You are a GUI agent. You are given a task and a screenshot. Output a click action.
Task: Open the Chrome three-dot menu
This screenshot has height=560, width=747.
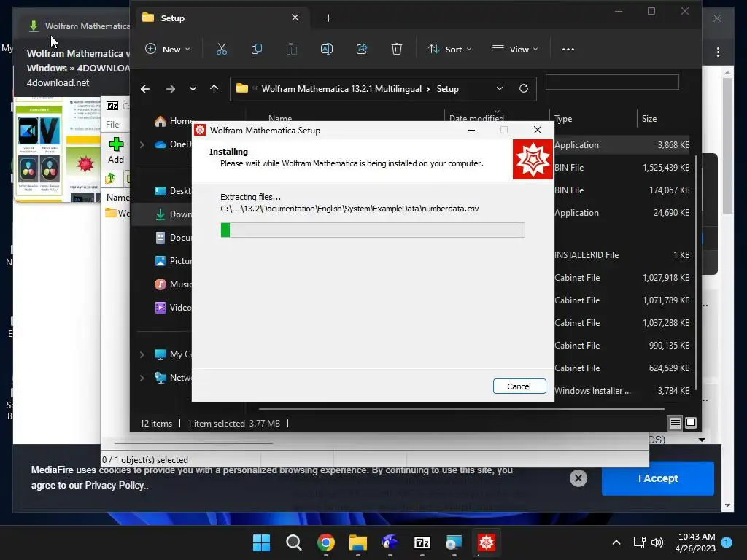[718, 52]
